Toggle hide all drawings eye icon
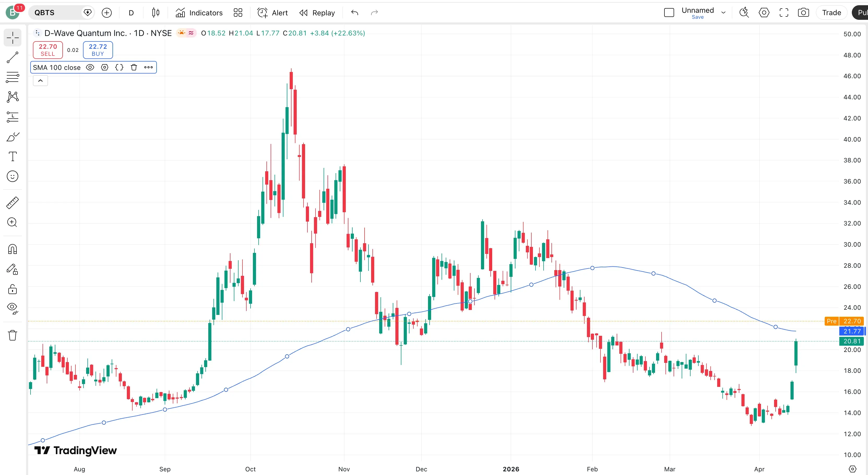 (x=13, y=308)
